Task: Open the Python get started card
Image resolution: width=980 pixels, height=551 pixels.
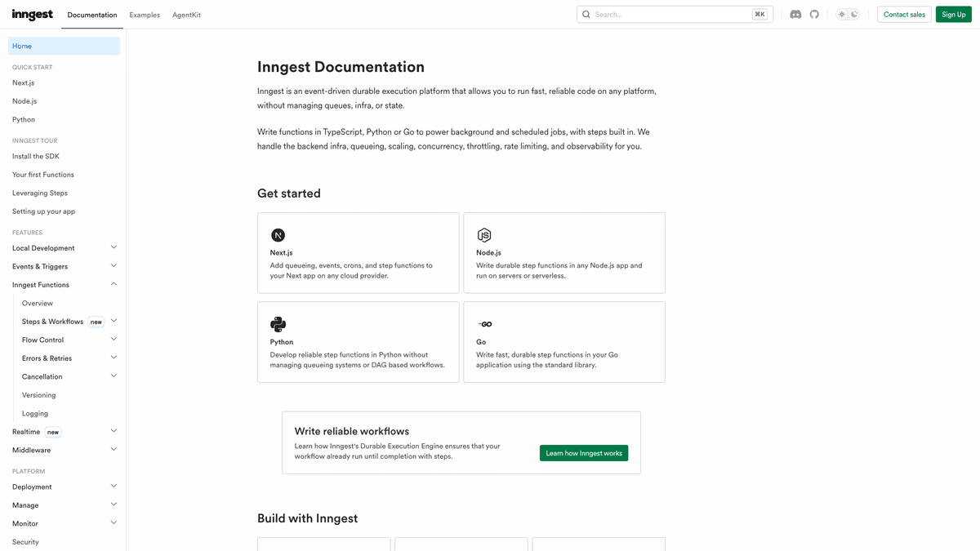Action: pos(359,342)
